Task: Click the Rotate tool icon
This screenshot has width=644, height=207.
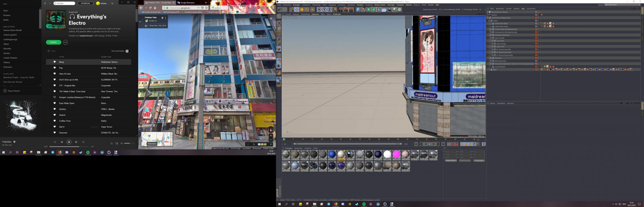Action: coord(307,10)
